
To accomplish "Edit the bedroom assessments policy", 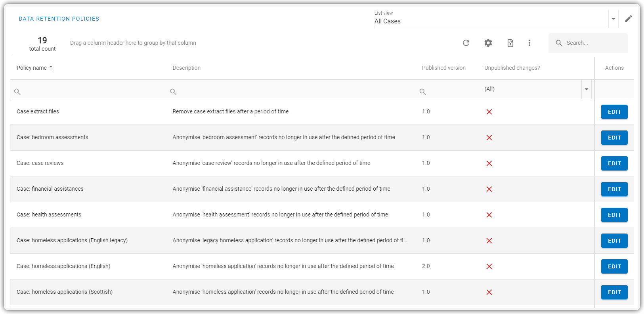I will click(x=614, y=138).
